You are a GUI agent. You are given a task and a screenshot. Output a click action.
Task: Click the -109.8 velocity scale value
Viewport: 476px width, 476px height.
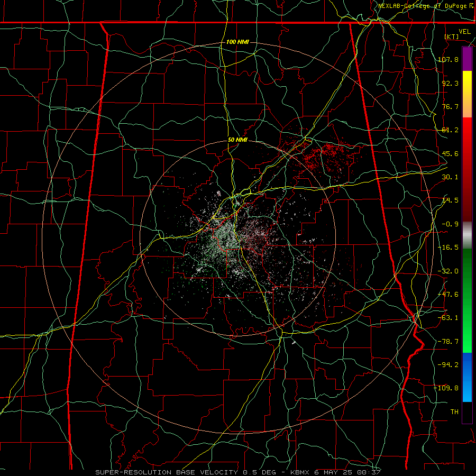tap(446, 388)
